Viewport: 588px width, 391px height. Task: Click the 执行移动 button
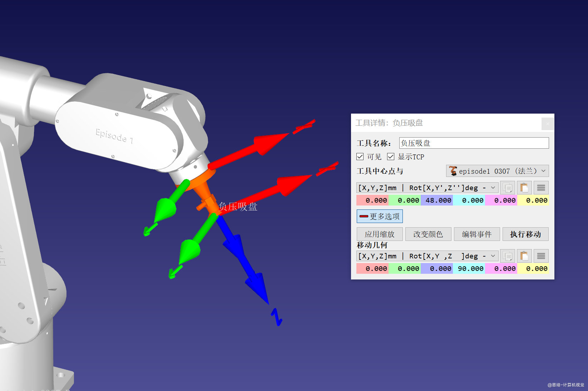click(x=525, y=234)
